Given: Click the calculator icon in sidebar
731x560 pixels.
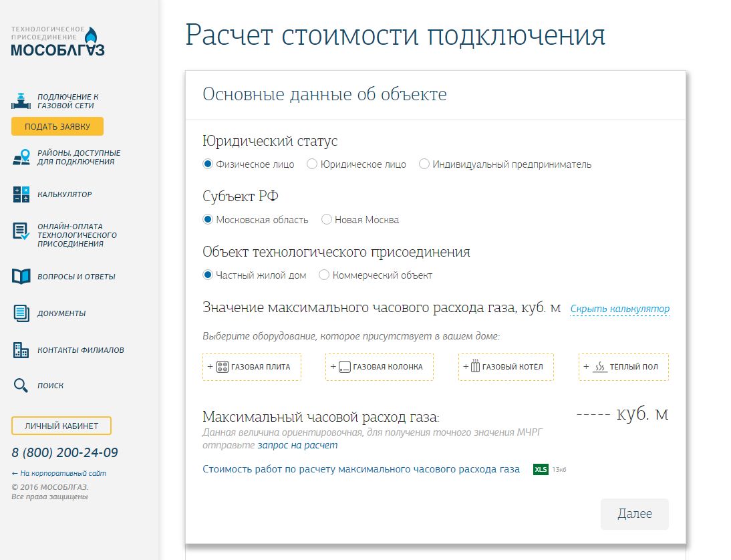Looking at the screenshot, I should 21,194.
